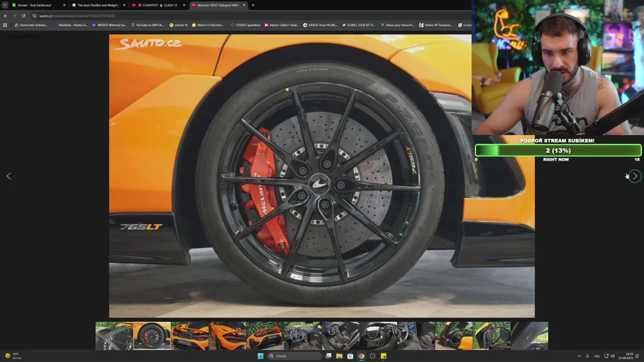The height and width of the screenshot is (362, 644).
Task: Click the sauto.cz address bar URL
Action: click(x=76, y=16)
